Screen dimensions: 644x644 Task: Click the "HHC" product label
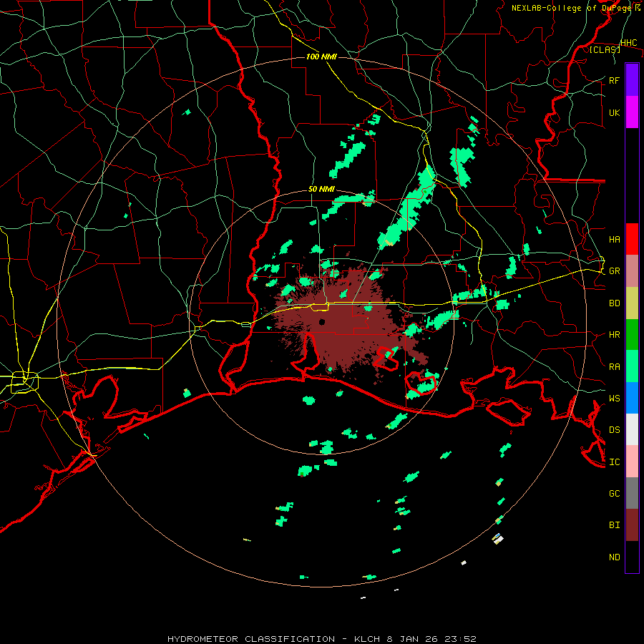tap(628, 43)
